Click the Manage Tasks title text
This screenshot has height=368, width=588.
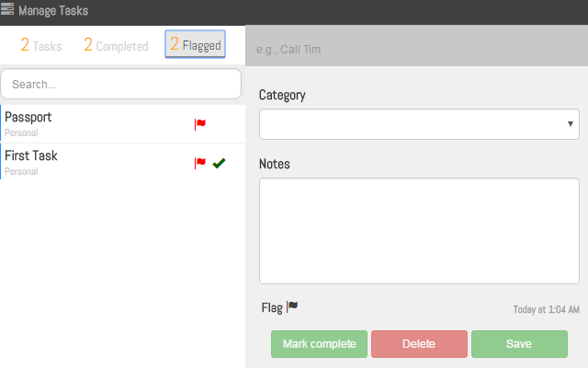[53, 11]
